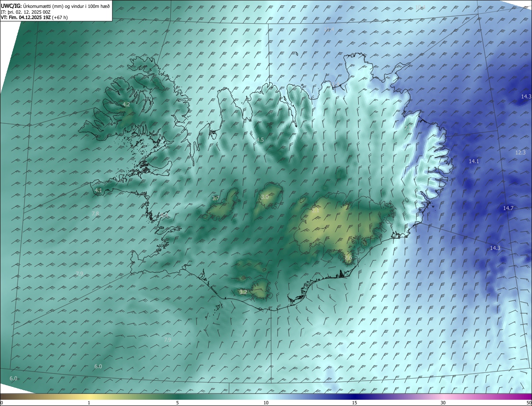Click the 14.1 value east of Iceland
This screenshot has height=406, width=532.
pyautogui.click(x=474, y=161)
